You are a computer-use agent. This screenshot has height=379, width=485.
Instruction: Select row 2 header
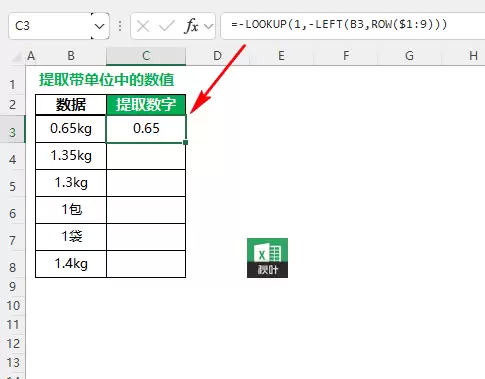pos(12,105)
